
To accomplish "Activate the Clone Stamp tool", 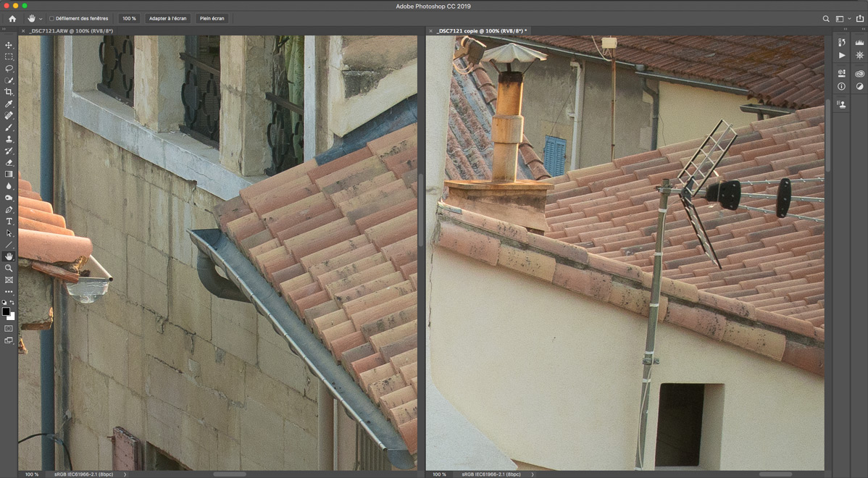I will [9, 139].
